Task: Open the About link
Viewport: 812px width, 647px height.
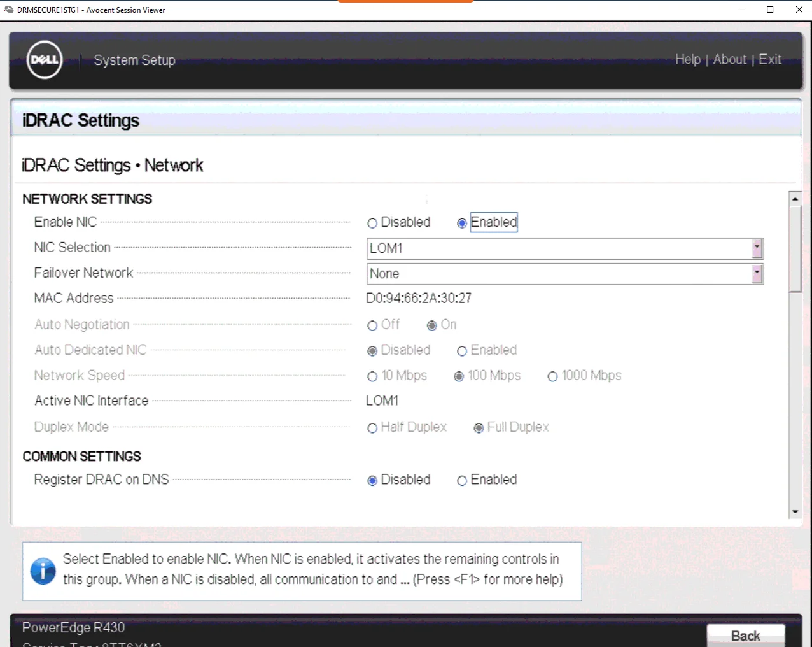Action: pos(730,59)
